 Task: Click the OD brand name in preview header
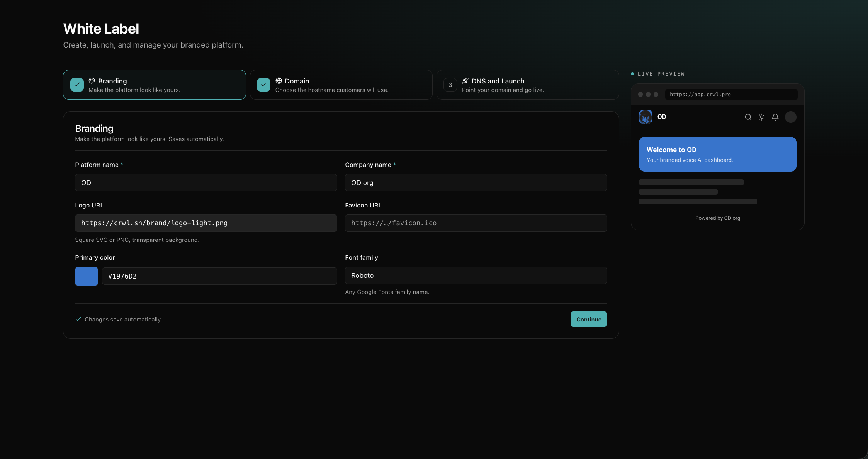tap(661, 117)
